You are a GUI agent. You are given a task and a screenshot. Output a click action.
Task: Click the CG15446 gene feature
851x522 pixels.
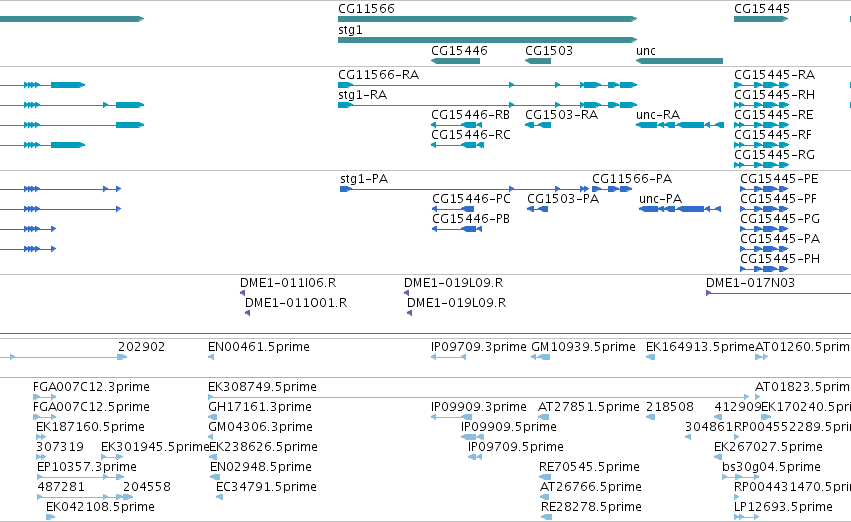455,61
